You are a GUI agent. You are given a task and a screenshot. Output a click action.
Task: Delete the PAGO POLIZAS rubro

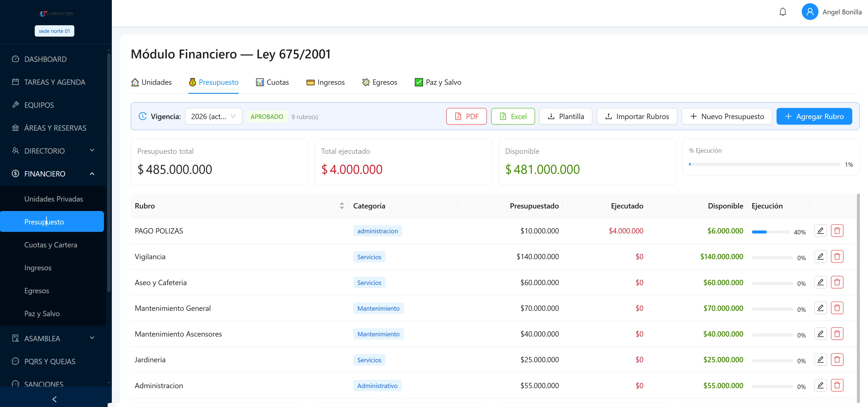tap(837, 231)
